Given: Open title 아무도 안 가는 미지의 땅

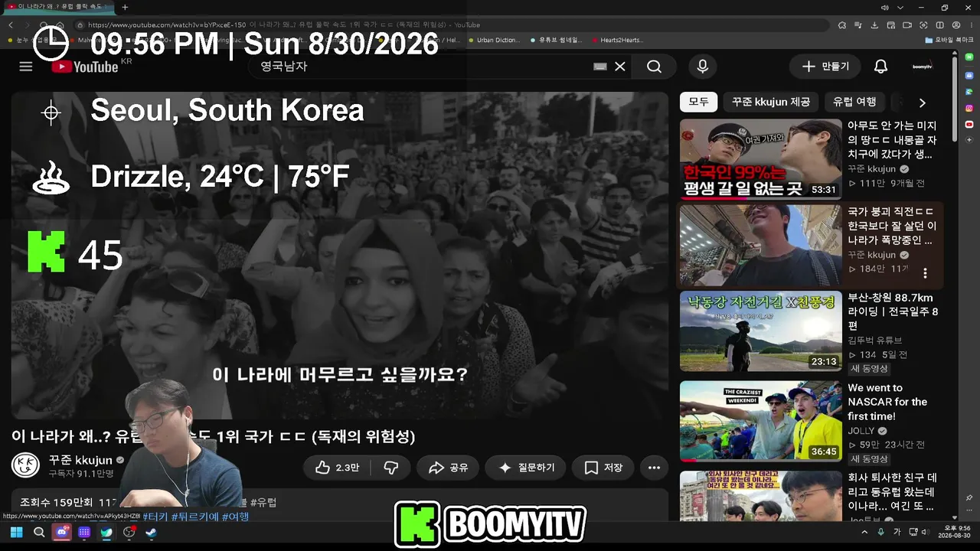Looking at the screenshot, I should (x=892, y=140).
